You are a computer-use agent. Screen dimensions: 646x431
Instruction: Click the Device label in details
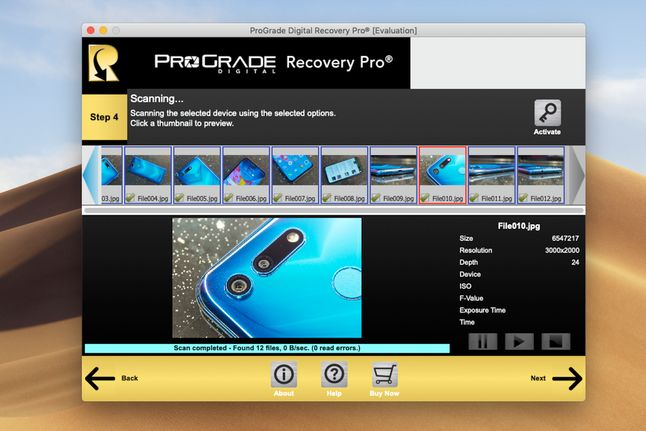click(x=470, y=274)
